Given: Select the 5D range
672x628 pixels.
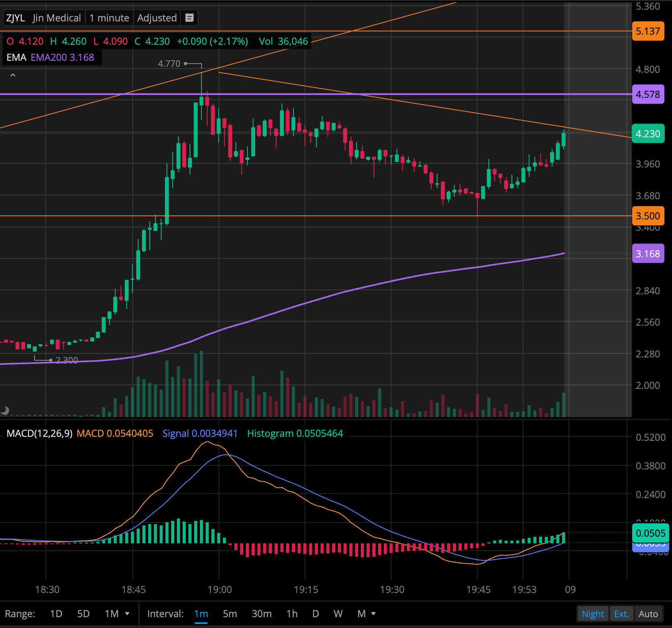Looking at the screenshot, I should click(x=83, y=614).
